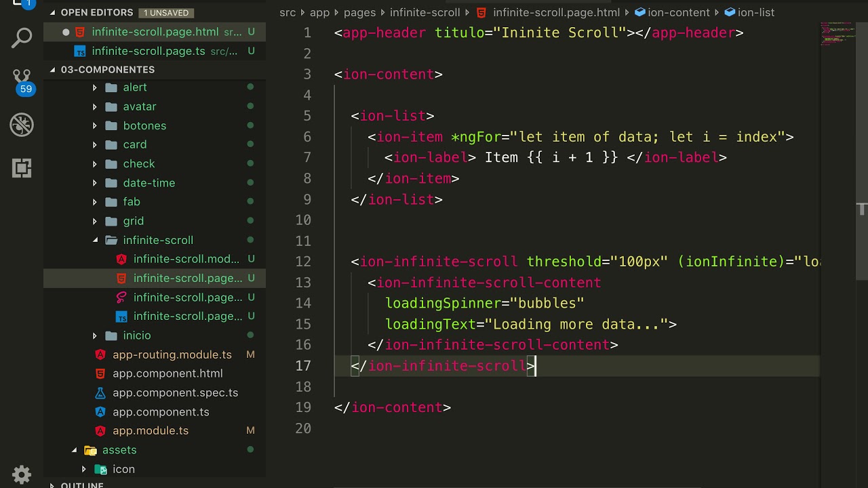This screenshot has width=868, height=488.
Task: Click the flask icon of app.component.spec.ts
Action: (x=100, y=392)
